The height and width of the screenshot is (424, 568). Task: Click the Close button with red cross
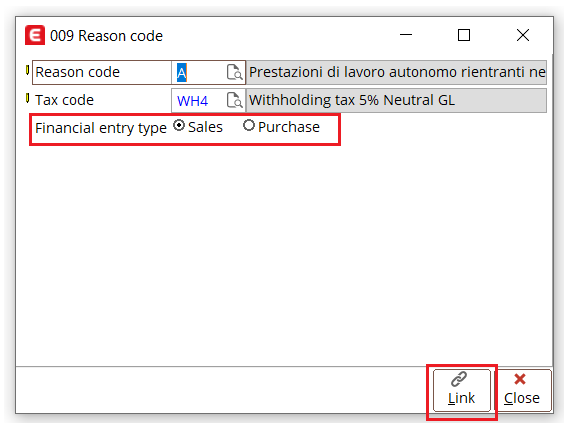[522, 390]
